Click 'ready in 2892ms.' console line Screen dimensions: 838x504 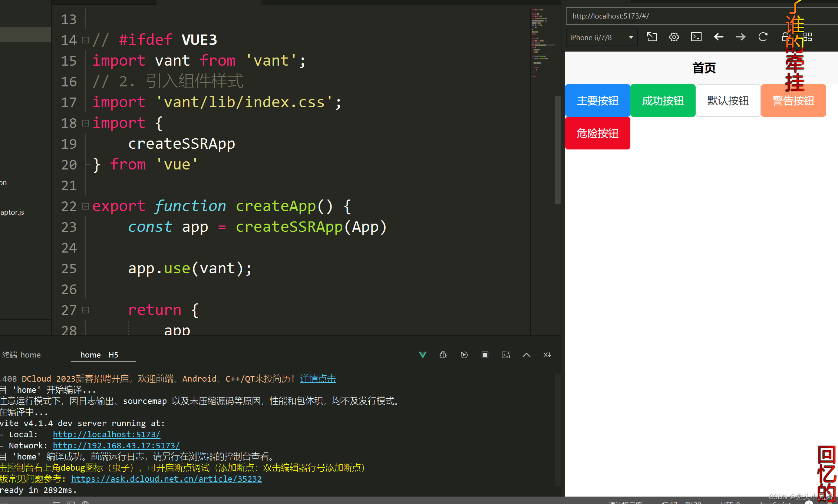click(38, 490)
